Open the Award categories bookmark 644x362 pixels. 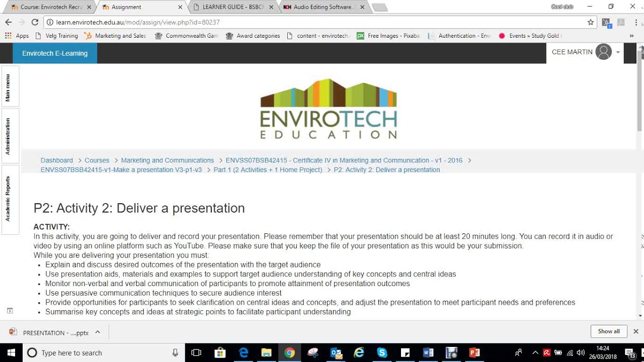pyautogui.click(x=253, y=36)
